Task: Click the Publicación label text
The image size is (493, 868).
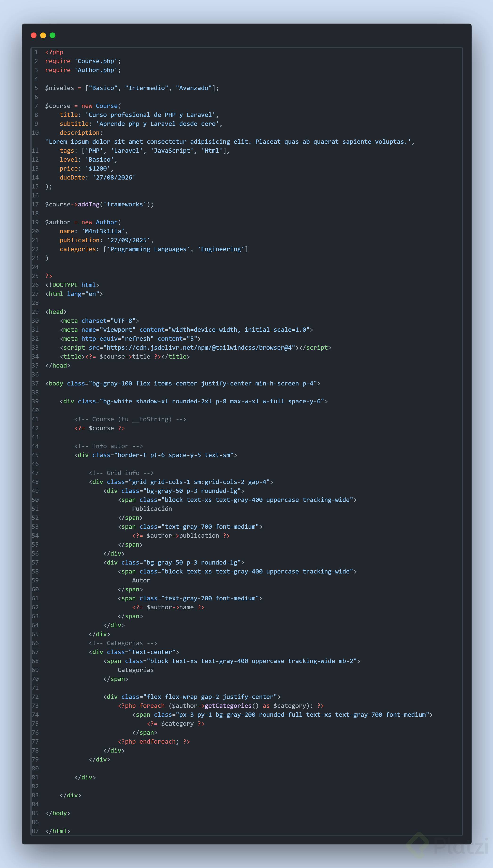Action: (x=152, y=509)
